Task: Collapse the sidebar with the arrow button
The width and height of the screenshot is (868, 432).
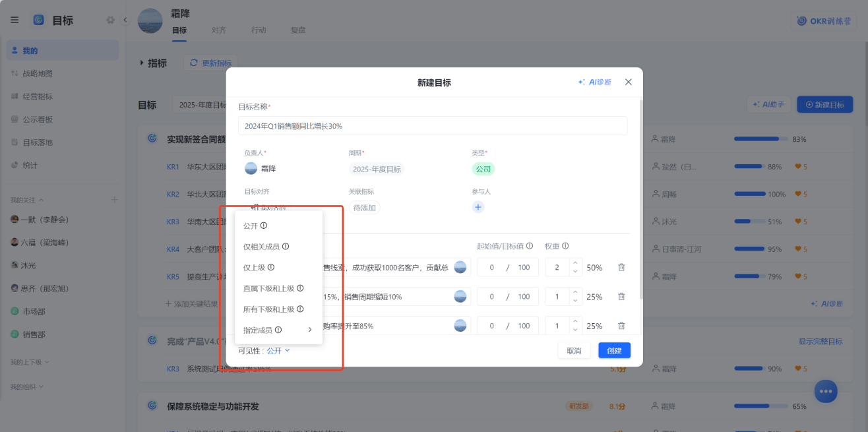Action: pyautogui.click(x=125, y=20)
